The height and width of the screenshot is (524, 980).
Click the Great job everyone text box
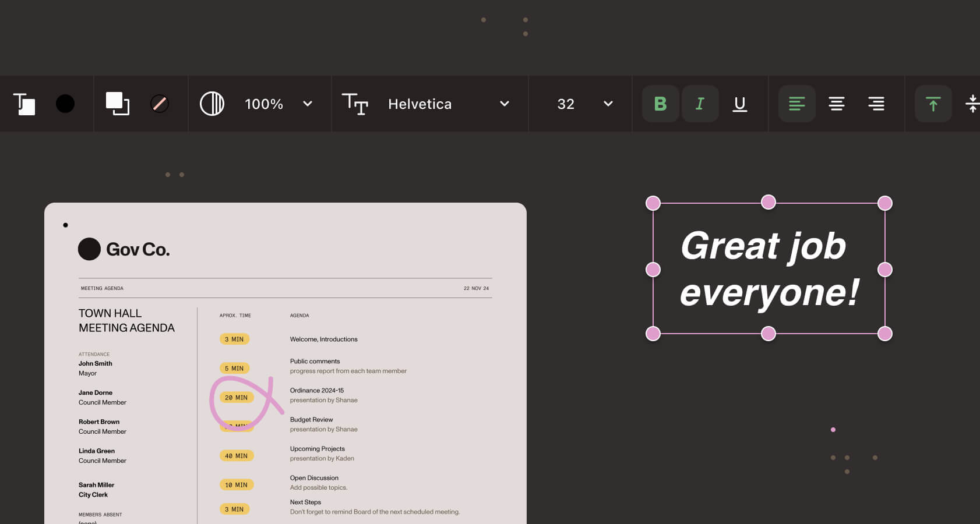[x=769, y=268]
